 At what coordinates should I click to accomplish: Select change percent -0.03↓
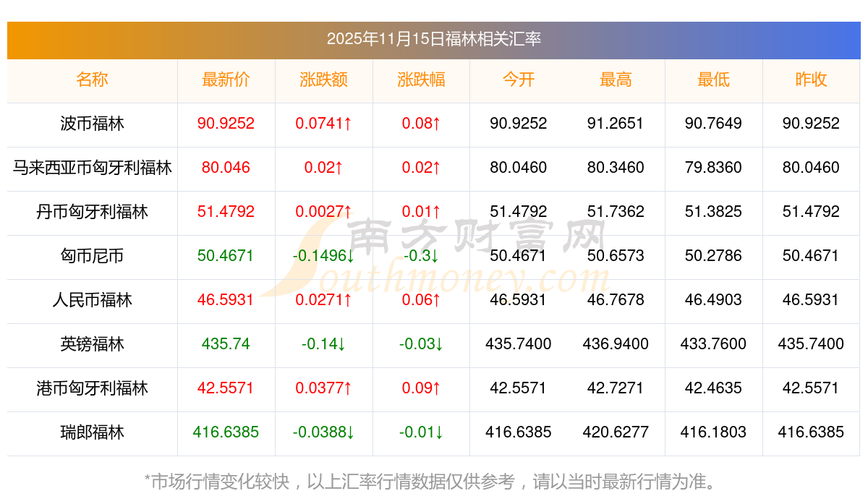coord(421,344)
